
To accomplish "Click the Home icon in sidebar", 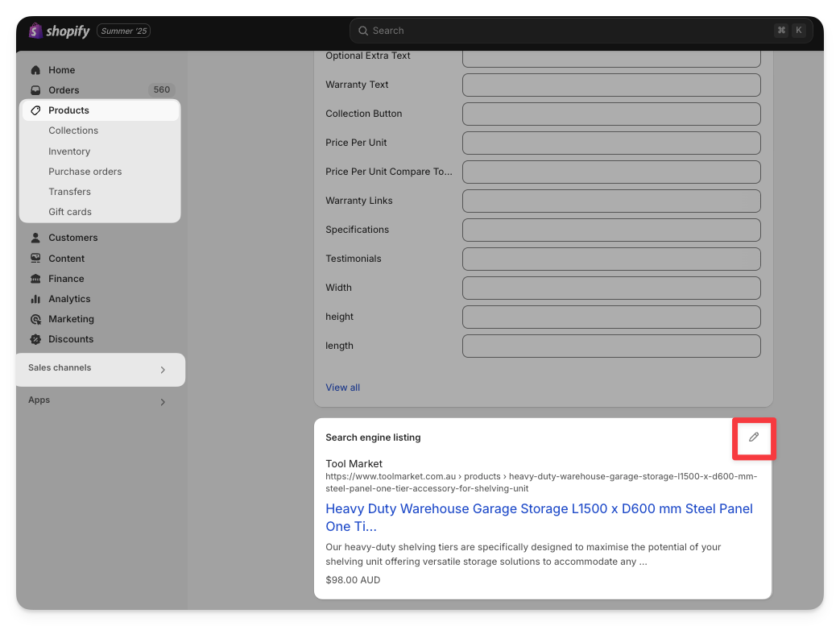I will (35, 70).
